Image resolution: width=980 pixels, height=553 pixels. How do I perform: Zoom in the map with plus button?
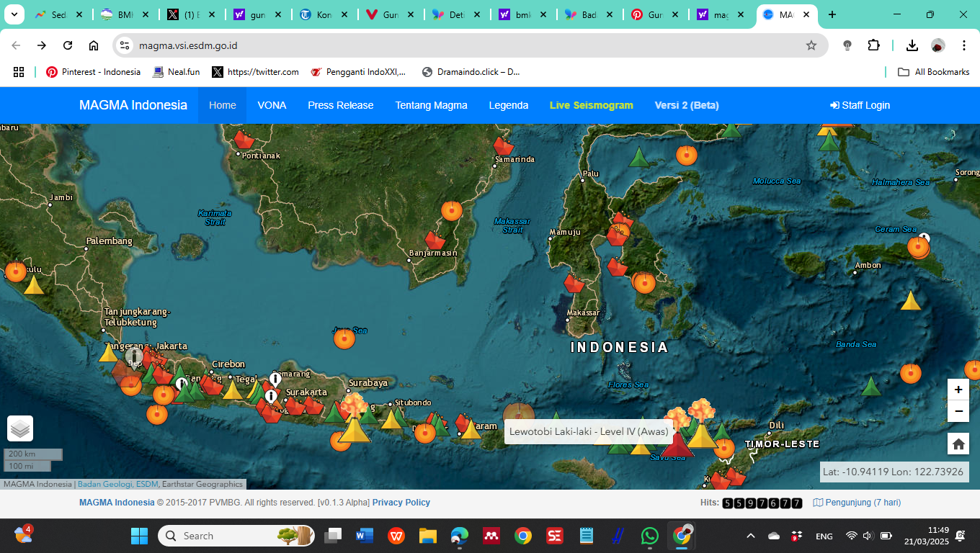pos(958,390)
